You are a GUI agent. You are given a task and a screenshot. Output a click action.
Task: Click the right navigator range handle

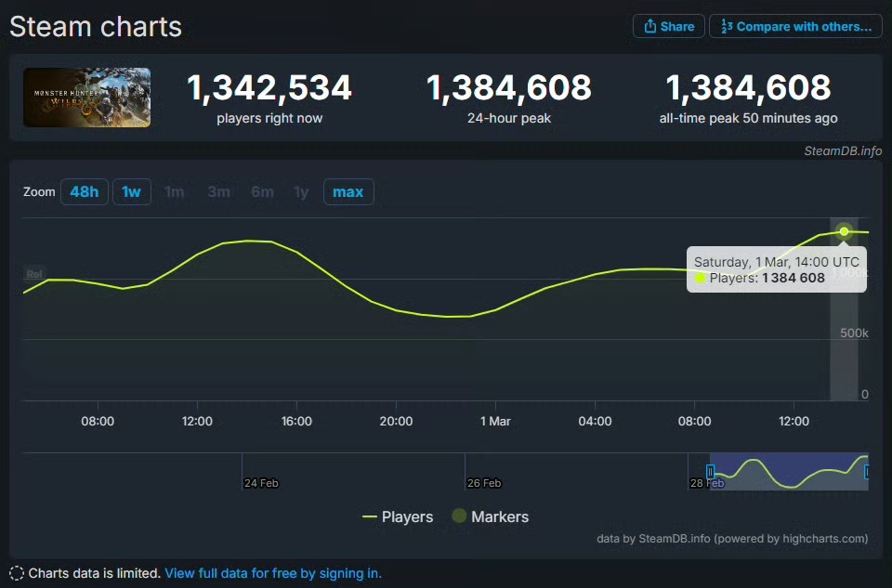click(x=866, y=472)
